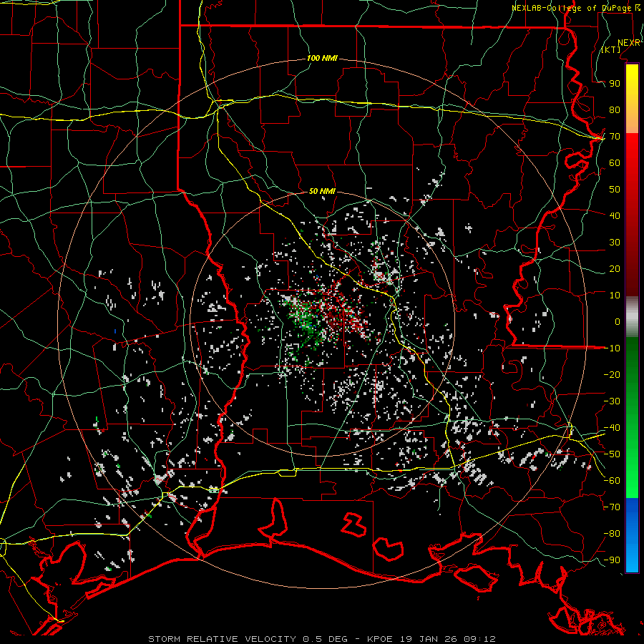Click the 30 value on the velocity scale
Image resolution: width=644 pixels, height=644 pixels.
click(615, 243)
